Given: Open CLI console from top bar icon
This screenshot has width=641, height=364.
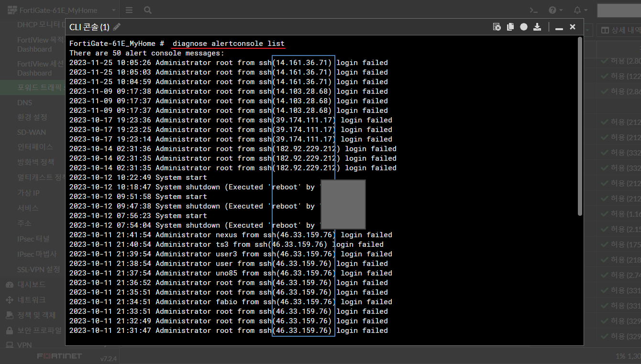Looking at the screenshot, I should point(534,10).
